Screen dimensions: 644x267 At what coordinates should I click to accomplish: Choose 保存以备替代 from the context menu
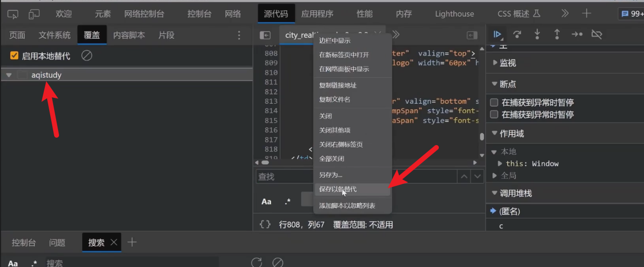coord(337,189)
